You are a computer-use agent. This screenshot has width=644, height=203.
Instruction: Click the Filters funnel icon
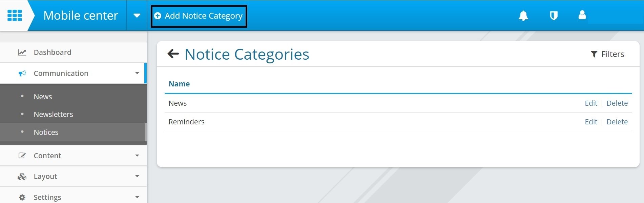(594, 54)
